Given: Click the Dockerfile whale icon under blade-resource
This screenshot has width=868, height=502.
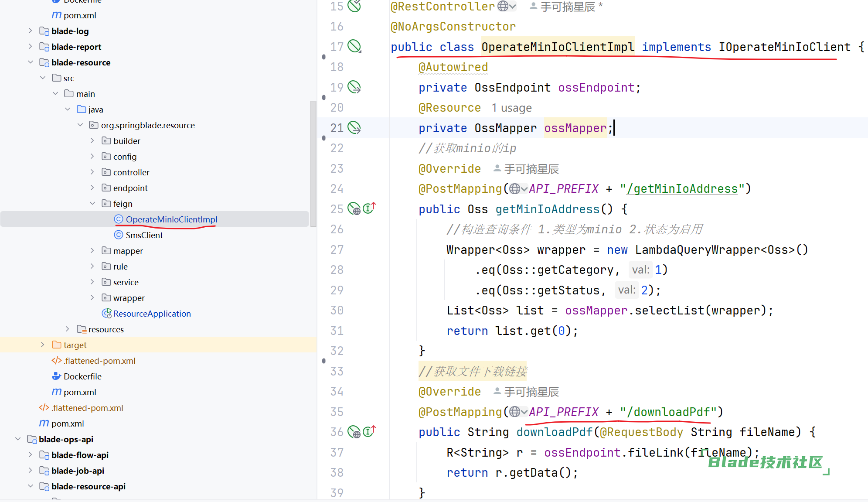Looking at the screenshot, I should pos(56,376).
